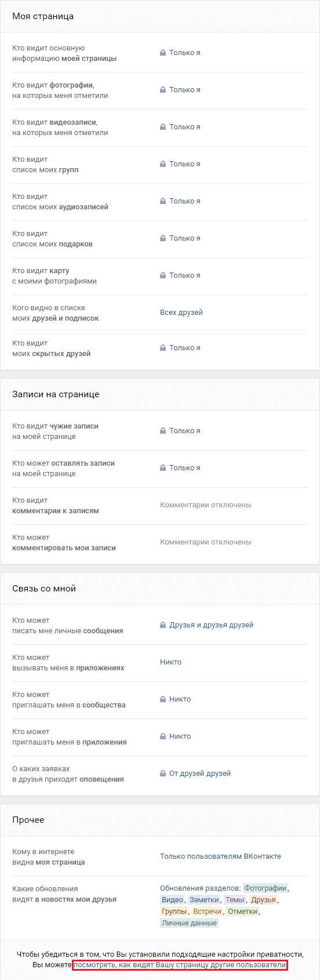Select the 'Фотографии' news update tag
This screenshot has height=980, width=320.
coord(265,888)
